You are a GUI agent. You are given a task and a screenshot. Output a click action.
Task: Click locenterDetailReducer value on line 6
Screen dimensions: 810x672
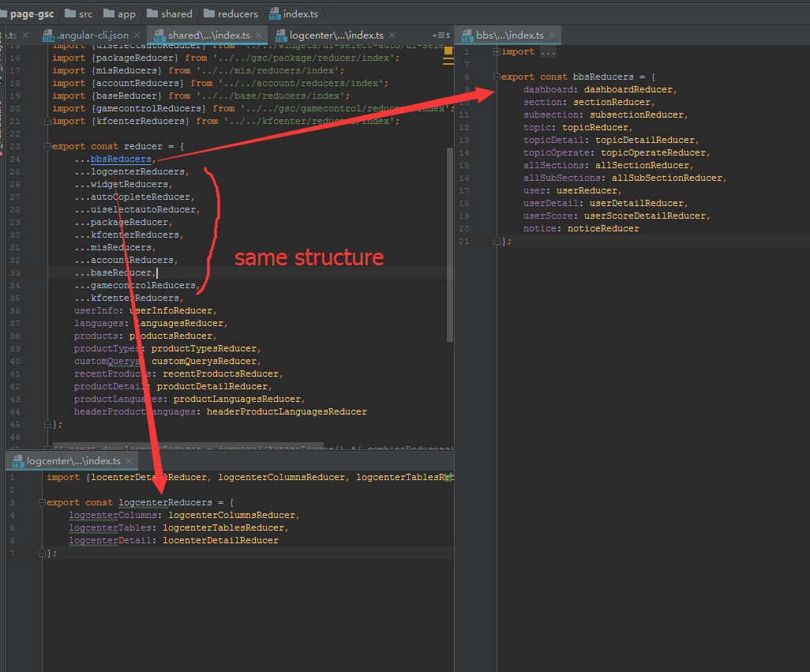[220, 540]
